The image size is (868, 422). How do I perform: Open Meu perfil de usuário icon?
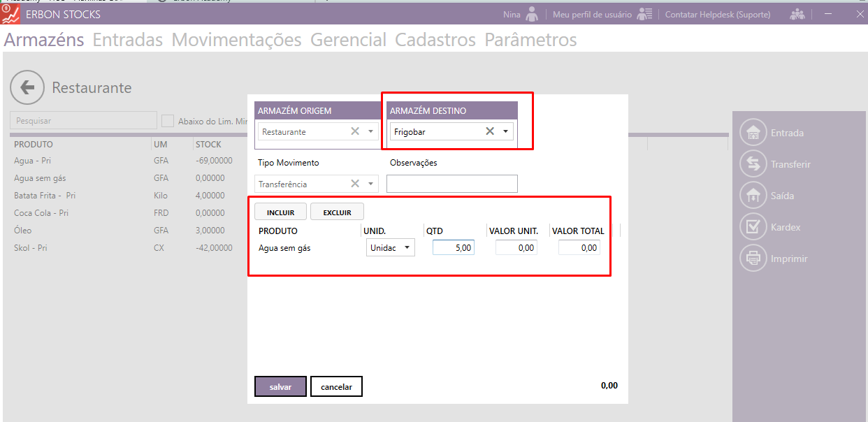click(x=644, y=14)
